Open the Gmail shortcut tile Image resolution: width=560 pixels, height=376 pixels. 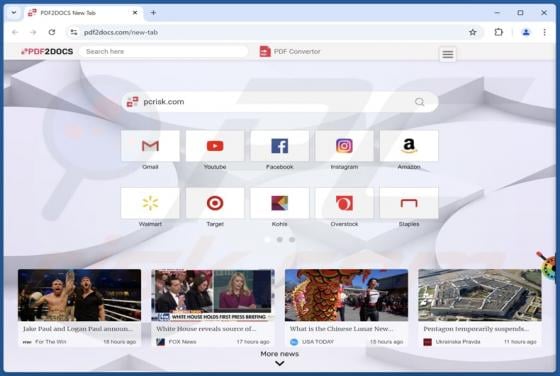tap(150, 146)
